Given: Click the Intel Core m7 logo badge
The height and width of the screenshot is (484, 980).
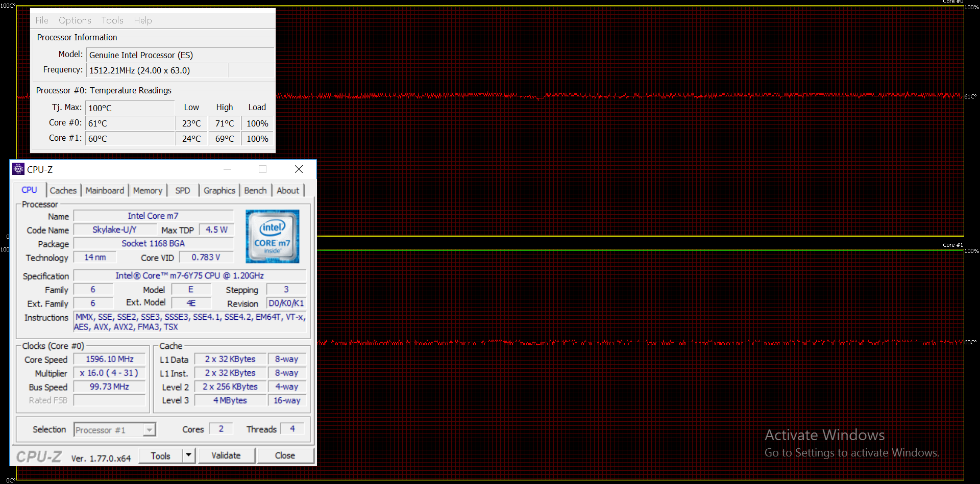Looking at the screenshot, I should [273, 236].
